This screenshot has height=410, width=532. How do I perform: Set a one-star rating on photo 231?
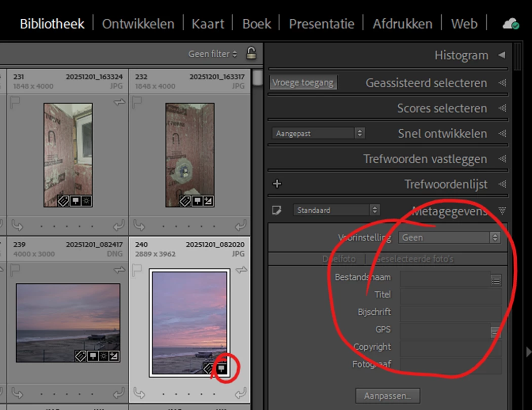point(42,226)
